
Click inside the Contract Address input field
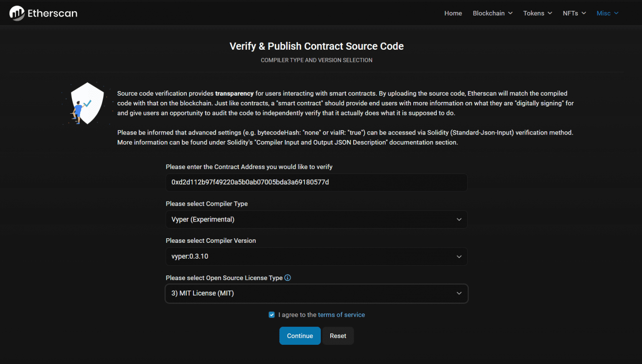[x=316, y=183]
